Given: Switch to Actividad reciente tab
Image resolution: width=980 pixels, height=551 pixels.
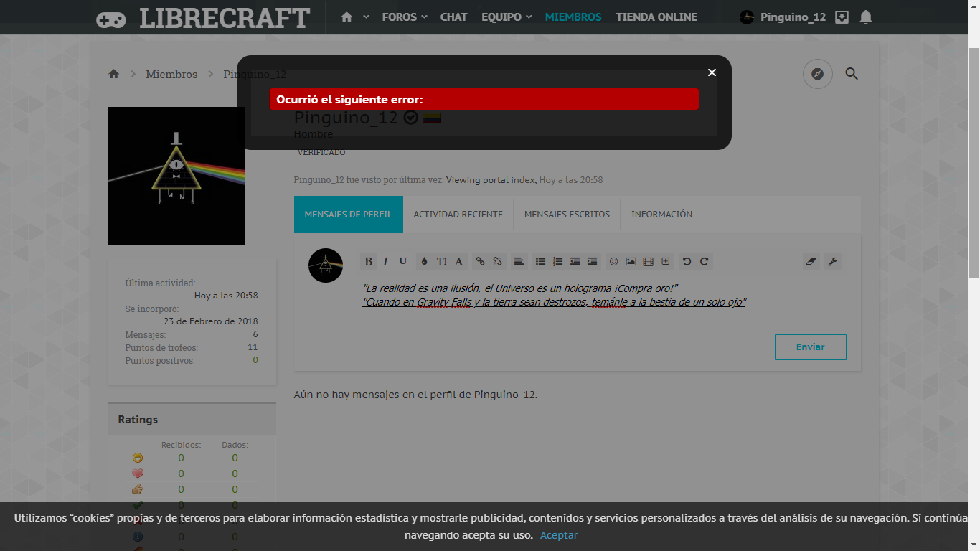Looking at the screenshot, I should (458, 215).
